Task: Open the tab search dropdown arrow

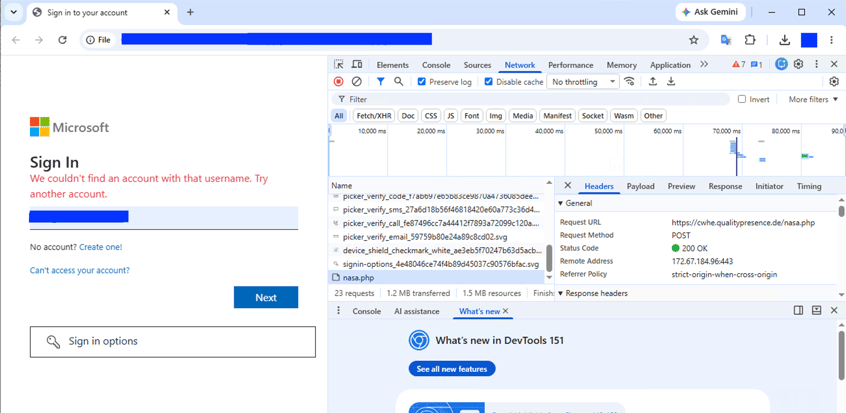Action: 13,12
